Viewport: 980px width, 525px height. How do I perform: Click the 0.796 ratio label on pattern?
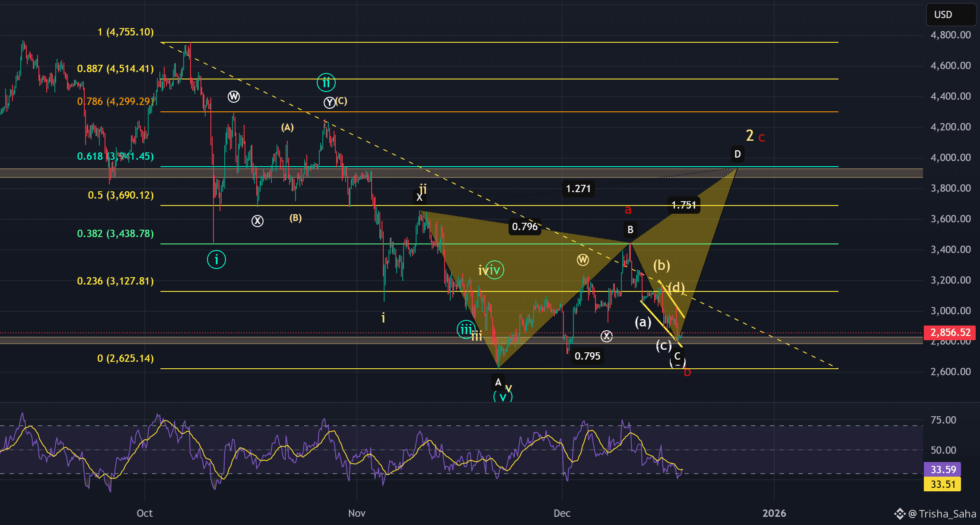point(525,227)
